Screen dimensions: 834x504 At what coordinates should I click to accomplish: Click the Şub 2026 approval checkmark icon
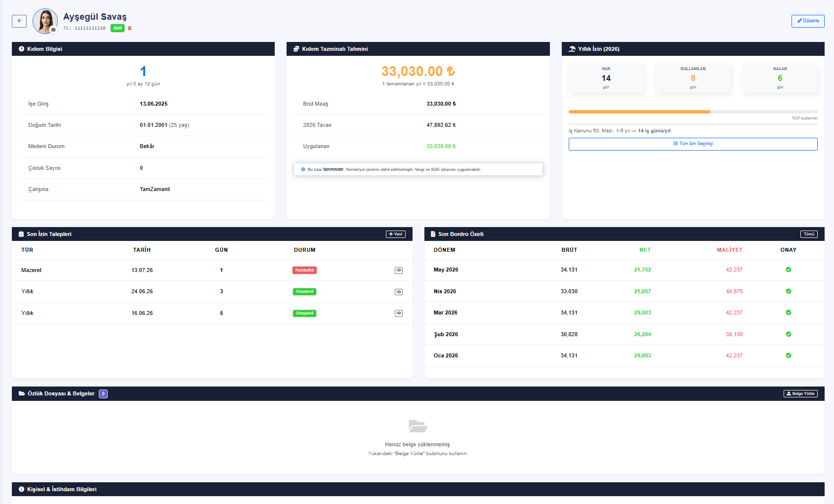789,334
